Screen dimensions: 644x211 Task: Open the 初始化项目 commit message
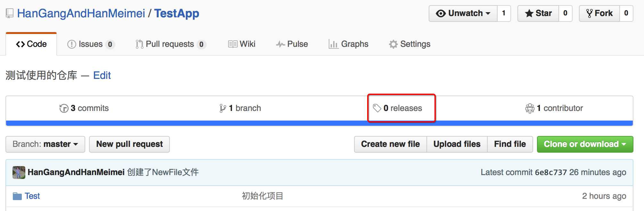(262, 196)
